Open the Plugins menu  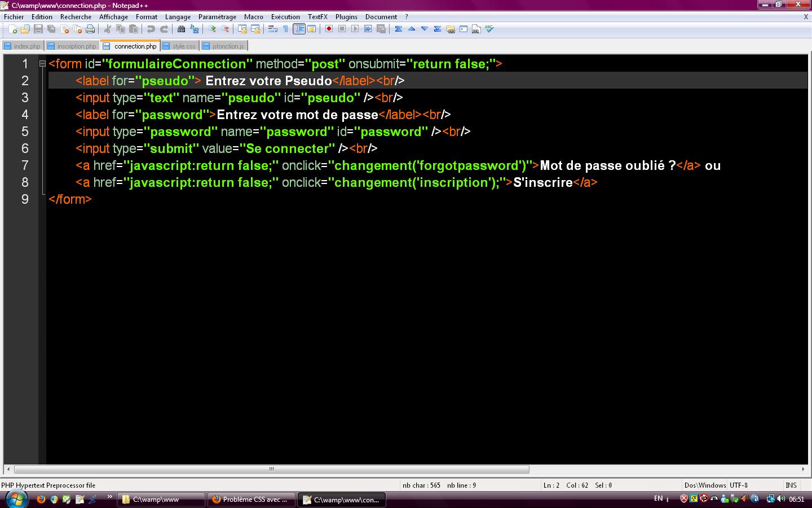click(346, 17)
